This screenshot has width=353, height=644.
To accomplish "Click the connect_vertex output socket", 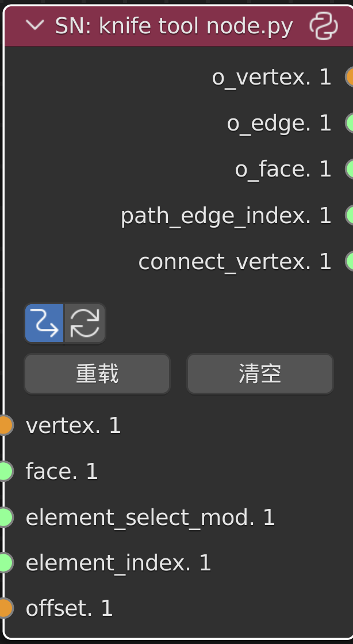I will (x=350, y=261).
